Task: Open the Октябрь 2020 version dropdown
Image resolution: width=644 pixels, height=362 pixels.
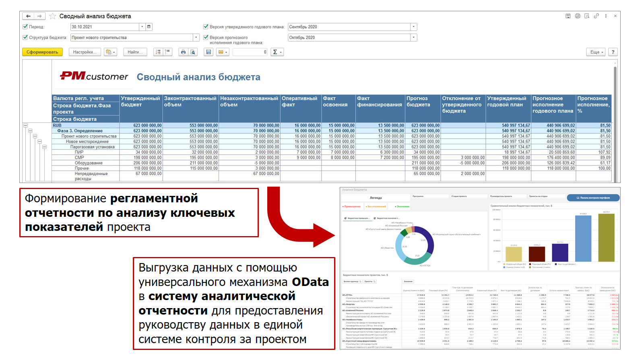Action: tap(413, 37)
